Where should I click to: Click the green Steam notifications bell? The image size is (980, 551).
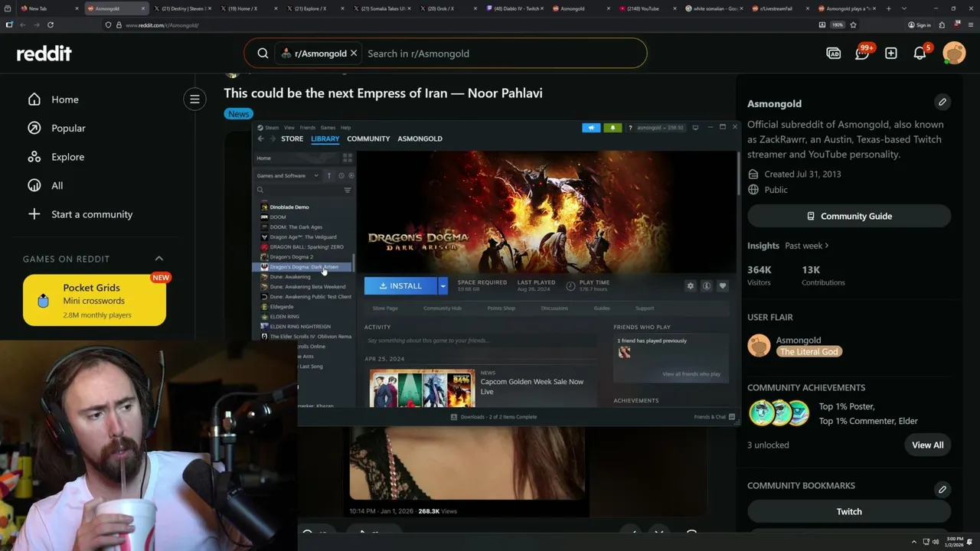(x=612, y=128)
